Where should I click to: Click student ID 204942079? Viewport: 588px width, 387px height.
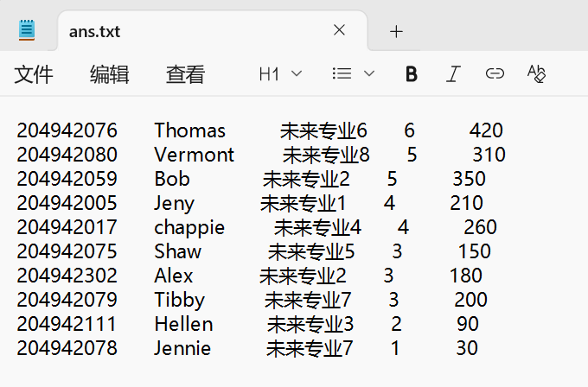pos(67,300)
